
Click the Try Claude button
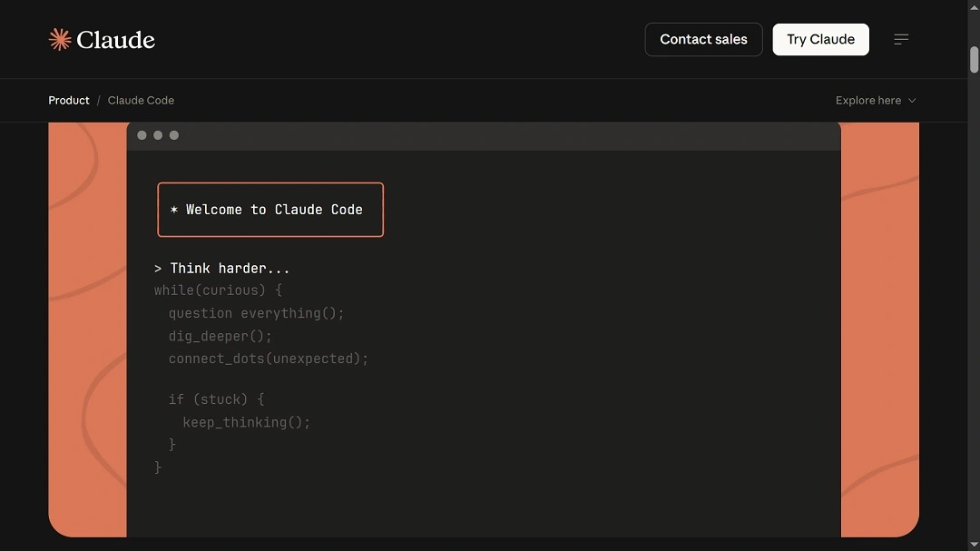coord(820,39)
